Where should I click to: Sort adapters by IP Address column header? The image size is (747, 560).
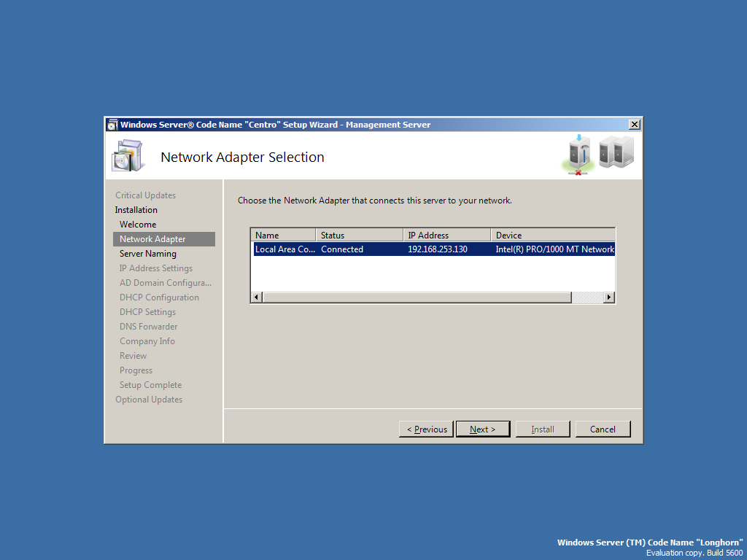click(x=447, y=236)
